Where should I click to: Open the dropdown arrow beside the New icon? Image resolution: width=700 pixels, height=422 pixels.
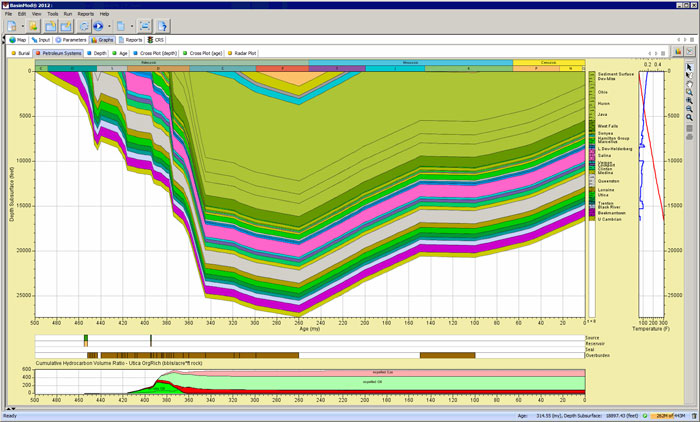point(22,26)
